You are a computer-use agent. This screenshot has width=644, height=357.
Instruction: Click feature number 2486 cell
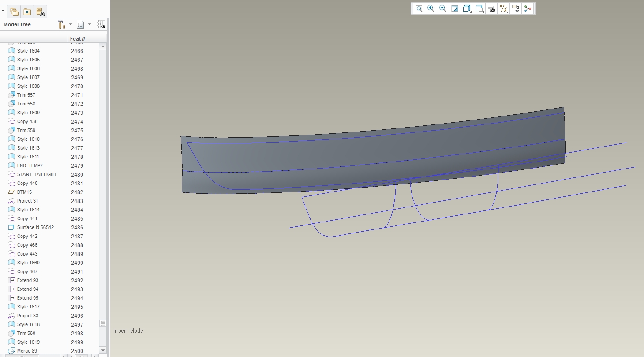tap(77, 227)
